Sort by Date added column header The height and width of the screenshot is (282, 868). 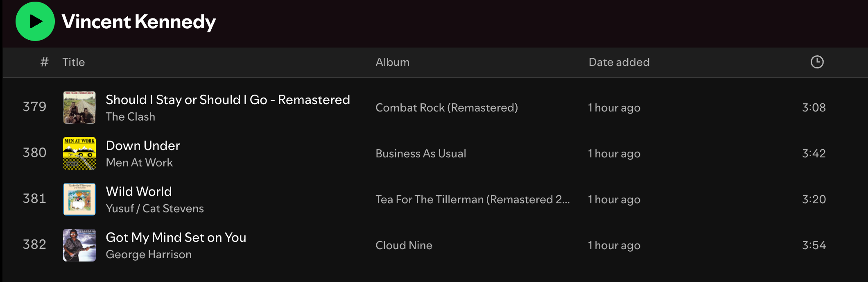pos(619,62)
